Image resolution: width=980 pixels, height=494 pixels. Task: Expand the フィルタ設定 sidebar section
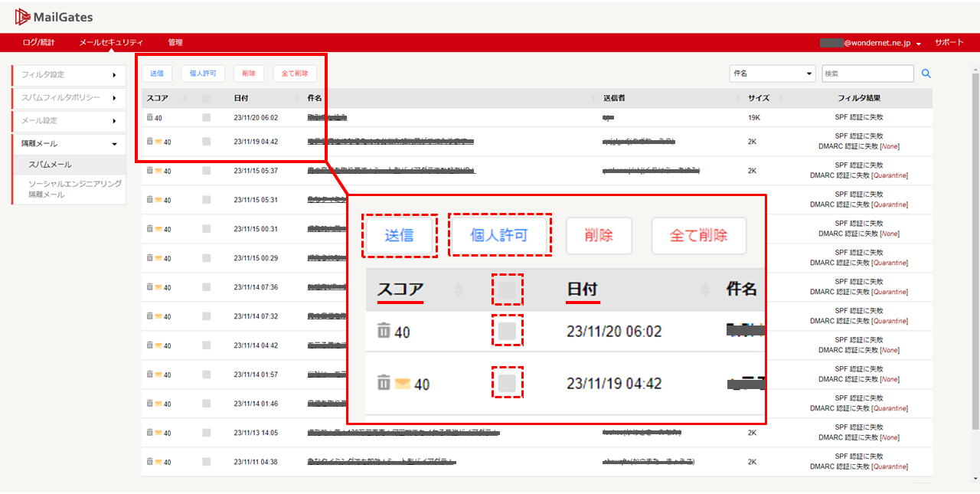pyautogui.click(x=69, y=75)
